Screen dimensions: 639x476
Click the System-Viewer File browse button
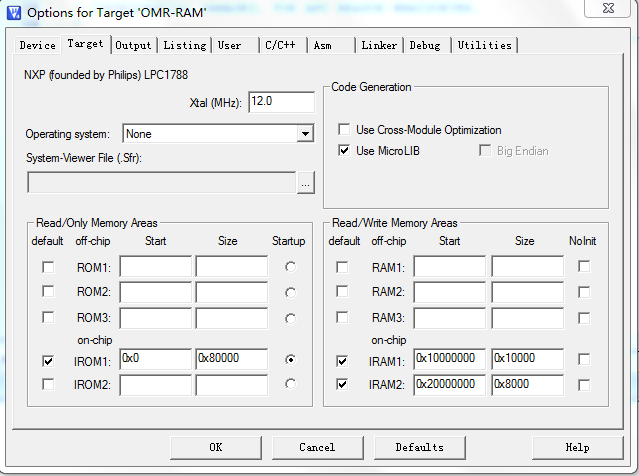[x=306, y=183]
